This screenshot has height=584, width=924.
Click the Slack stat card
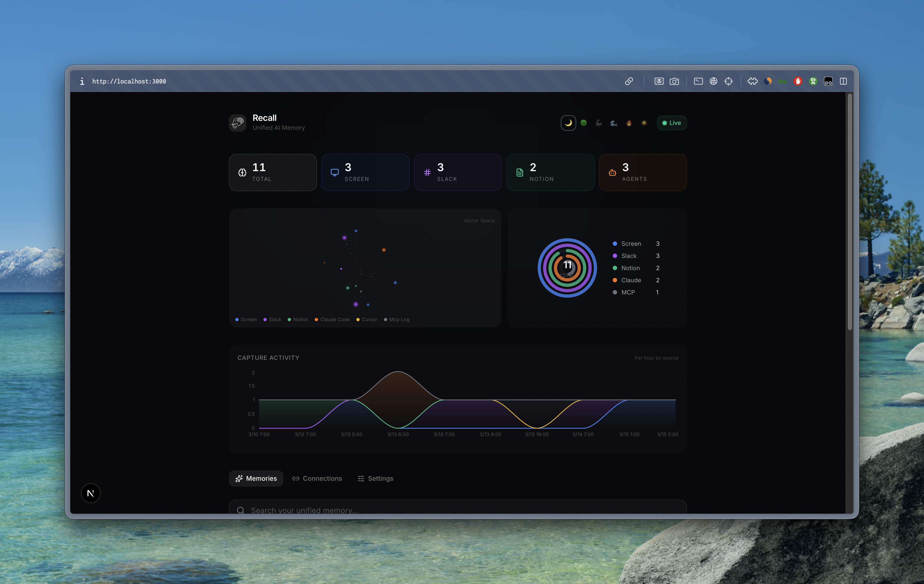point(457,172)
